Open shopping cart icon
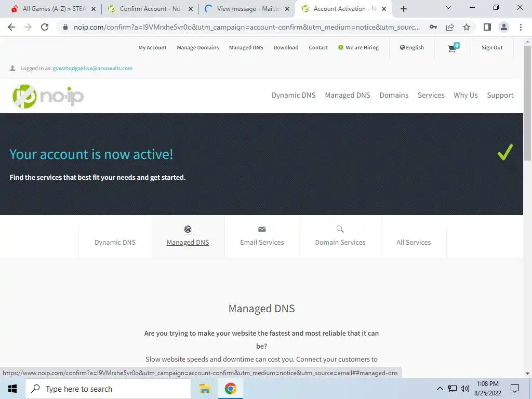This screenshot has width=532, height=399. 453,47
